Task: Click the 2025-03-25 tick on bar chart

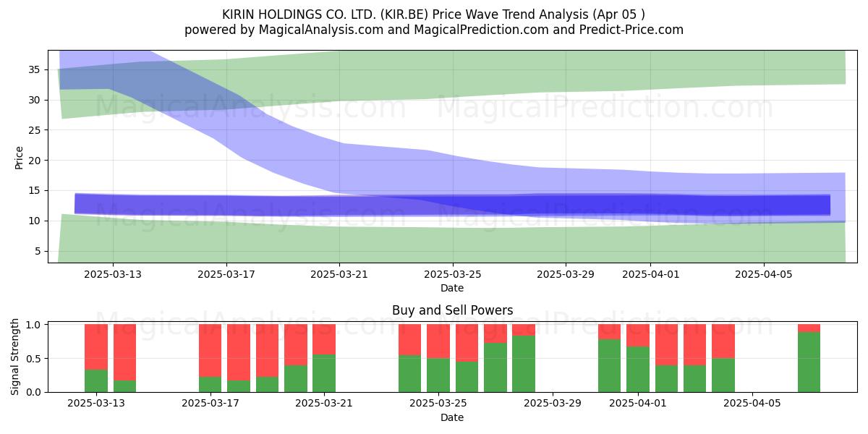Action: click(438, 404)
